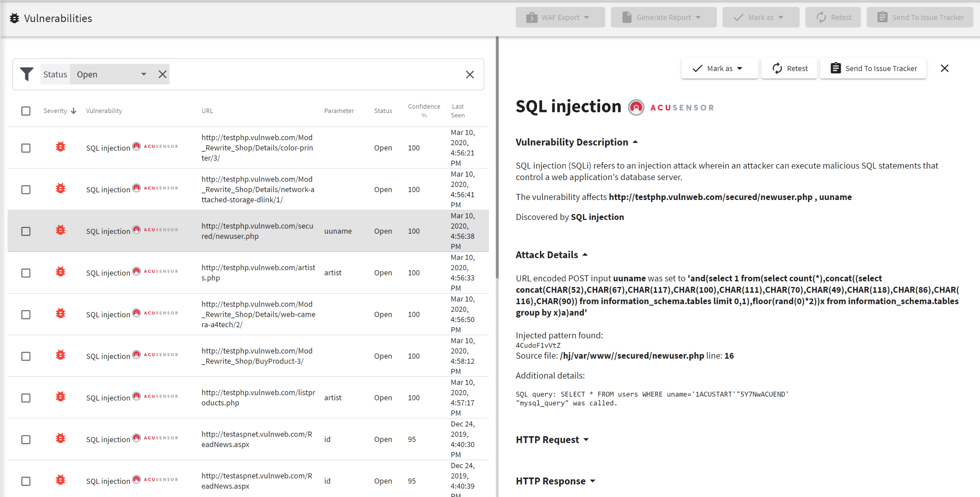Screen dimensions: 980x497
Task: Click the Generate Report icon button
Action: click(x=627, y=17)
